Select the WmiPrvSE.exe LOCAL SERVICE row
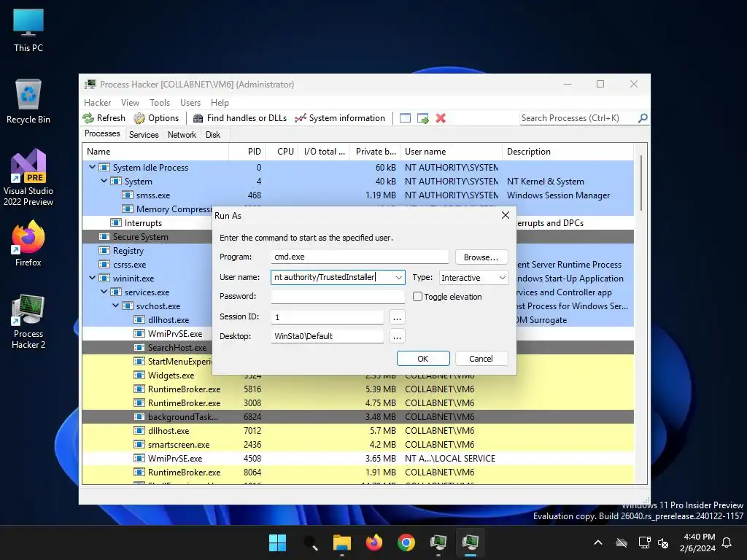This screenshot has width=747, height=560. click(x=357, y=459)
